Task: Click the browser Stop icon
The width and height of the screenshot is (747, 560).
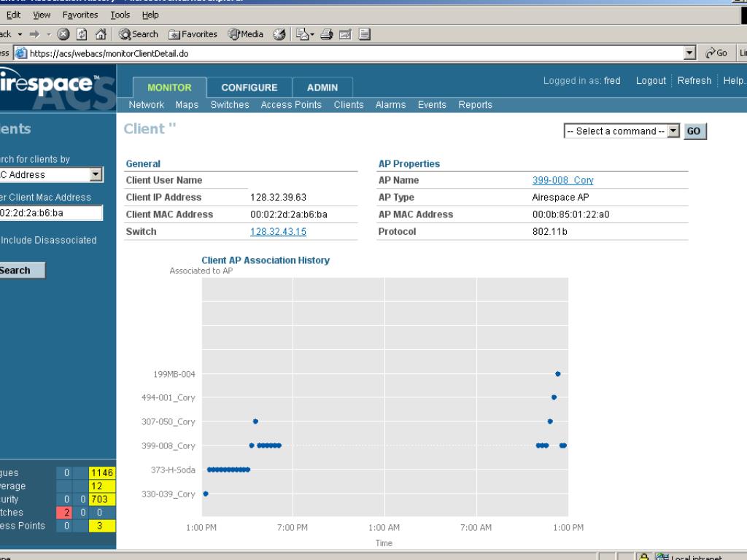Action: (63, 34)
